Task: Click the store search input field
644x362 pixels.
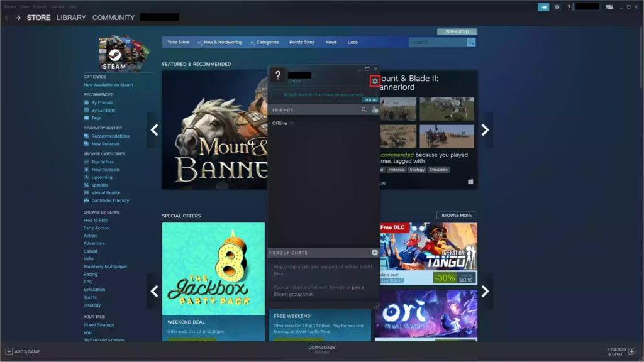Action: coord(438,42)
